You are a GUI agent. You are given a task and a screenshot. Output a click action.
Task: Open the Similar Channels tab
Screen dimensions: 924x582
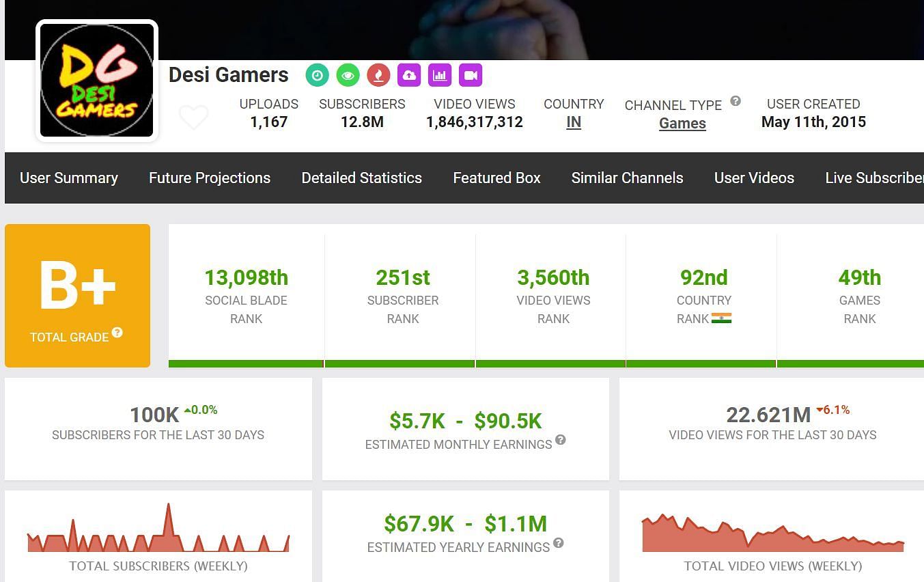627,178
